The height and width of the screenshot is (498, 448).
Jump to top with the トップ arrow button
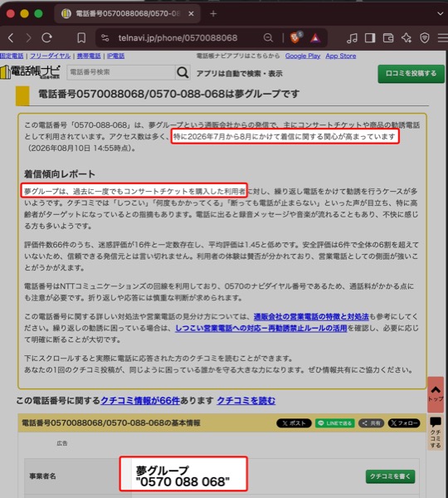point(436,394)
